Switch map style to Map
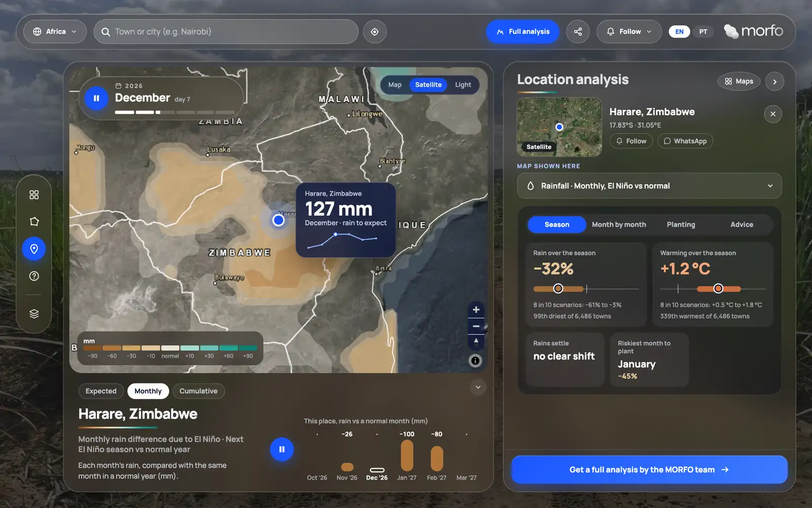The width and height of the screenshot is (812, 508). coord(395,85)
